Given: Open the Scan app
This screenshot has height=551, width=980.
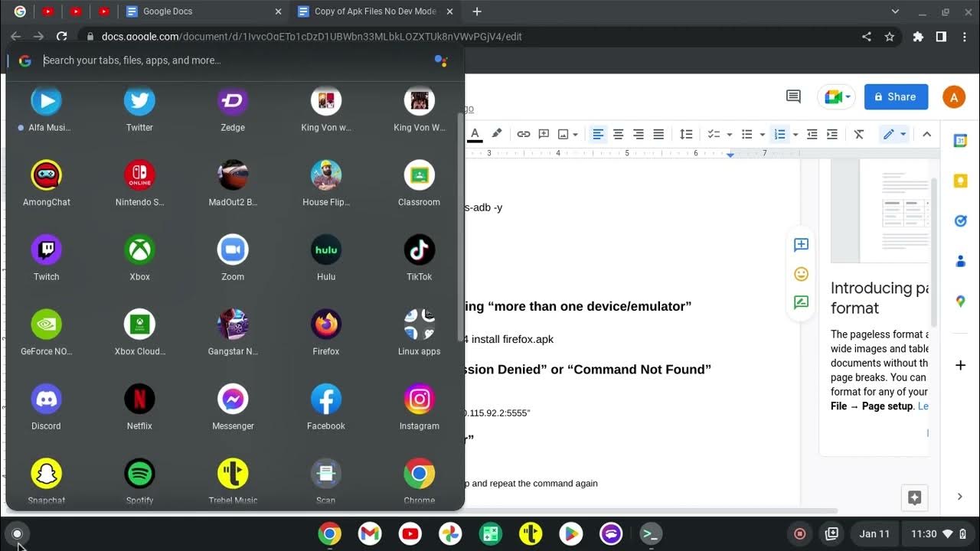Looking at the screenshot, I should point(326,474).
